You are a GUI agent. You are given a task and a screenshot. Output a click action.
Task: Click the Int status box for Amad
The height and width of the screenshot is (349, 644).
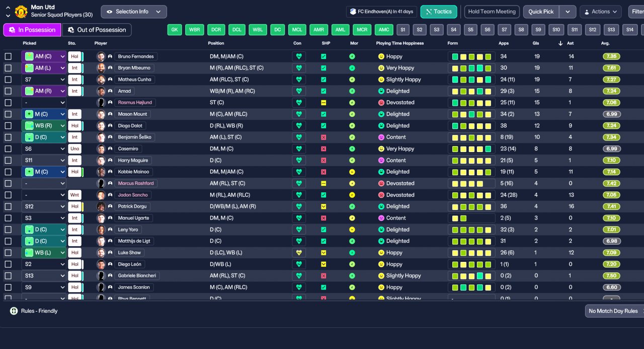point(74,91)
